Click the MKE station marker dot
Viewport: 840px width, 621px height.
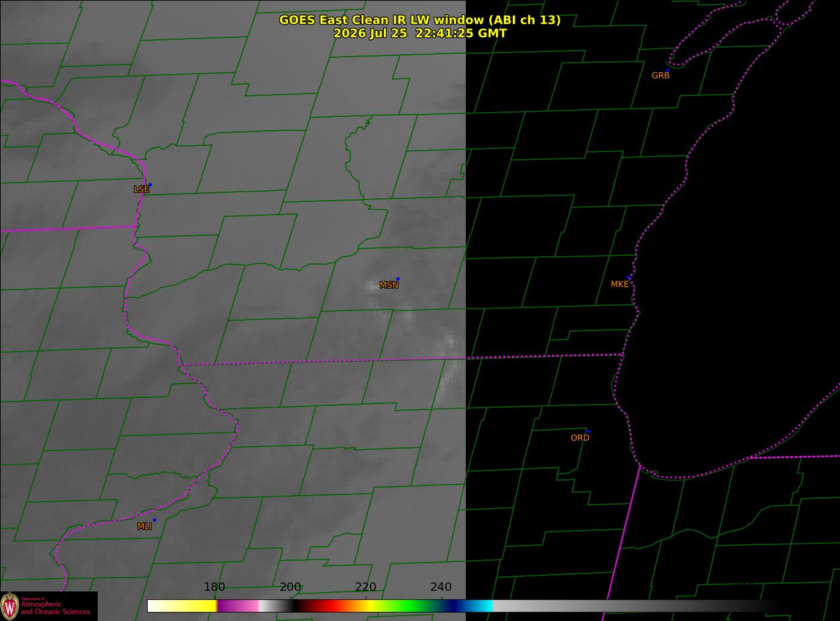tap(628, 277)
